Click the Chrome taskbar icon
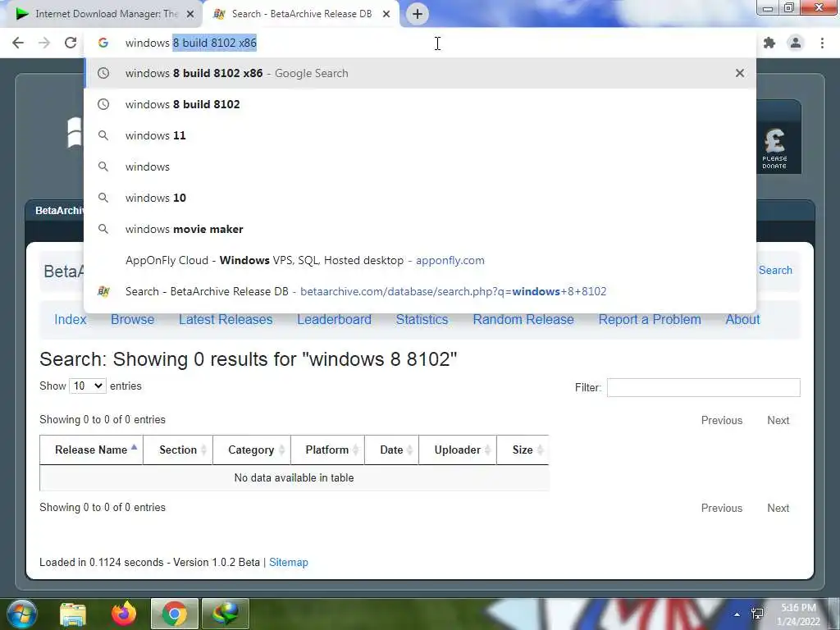The height and width of the screenshot is (630, 840). [x=174, y=614]
